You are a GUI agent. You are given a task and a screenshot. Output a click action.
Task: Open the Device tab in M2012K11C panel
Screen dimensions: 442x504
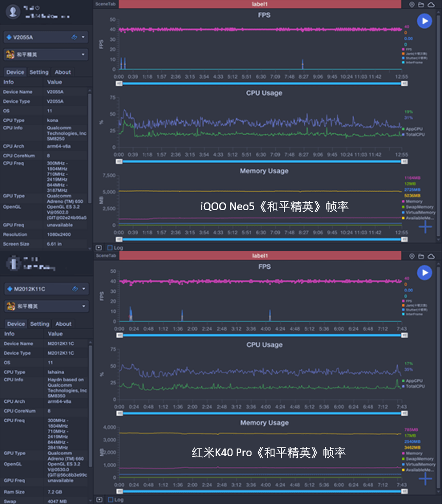coord(16,324)
